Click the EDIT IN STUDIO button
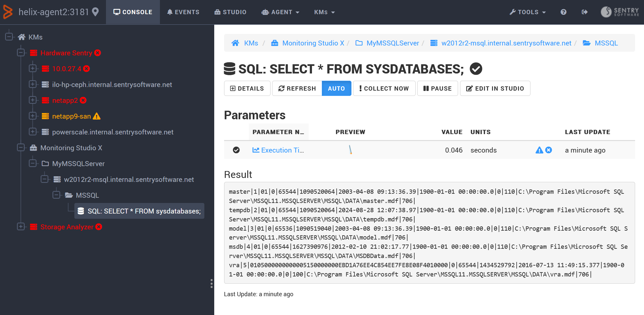Screen dimensions: 644x315 pyautogui.click(x=495, y=88)
